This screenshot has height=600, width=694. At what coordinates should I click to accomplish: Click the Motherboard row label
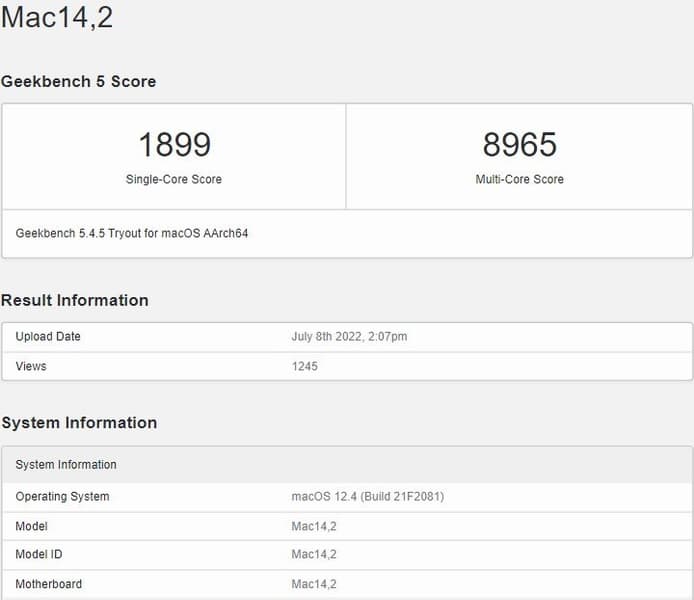click(x=49, y=584)
